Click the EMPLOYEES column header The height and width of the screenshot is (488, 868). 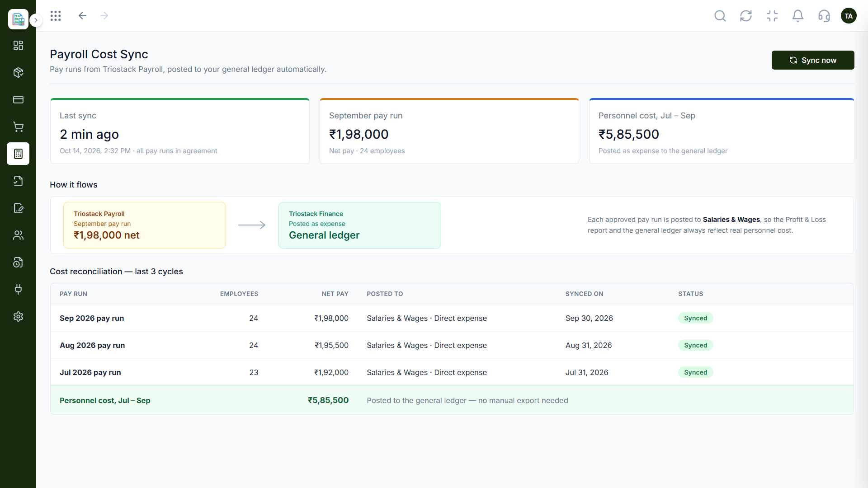(239, 294)
